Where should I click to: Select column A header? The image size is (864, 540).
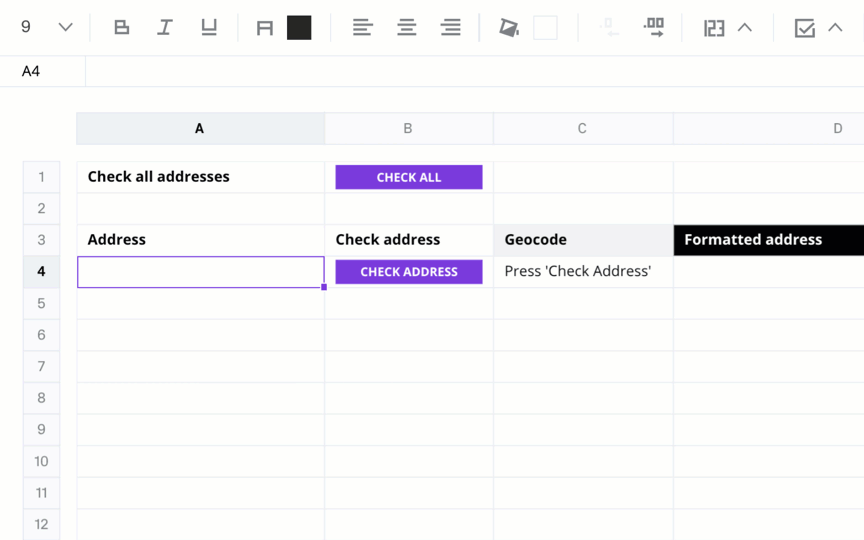(200, 128)
